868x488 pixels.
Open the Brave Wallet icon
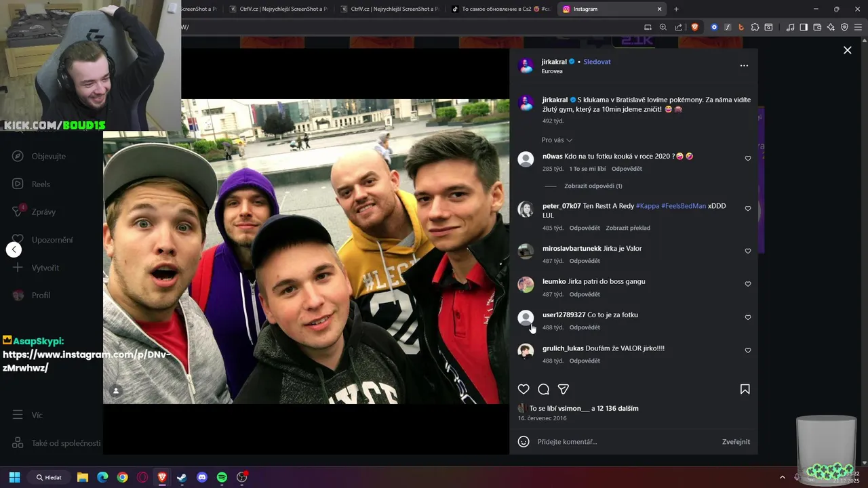point(817,27)
